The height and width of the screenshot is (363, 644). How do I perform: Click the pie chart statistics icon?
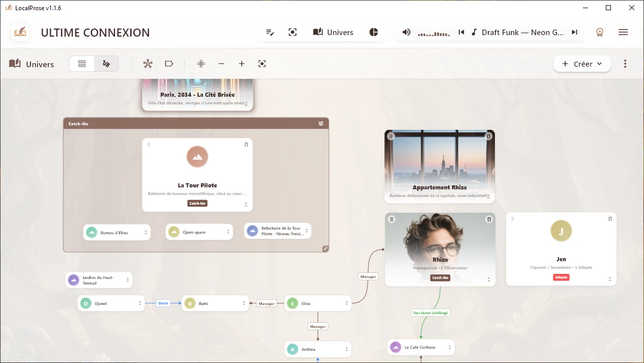coord(374,32)
